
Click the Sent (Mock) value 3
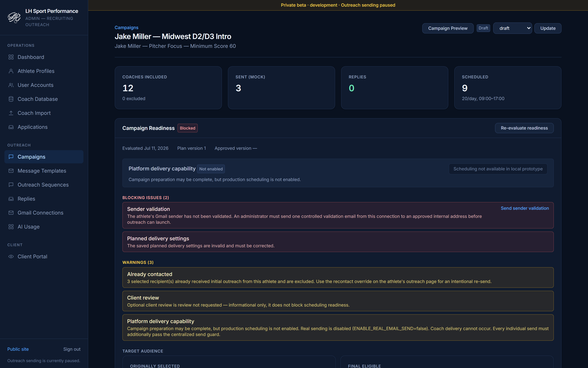point(238,88)
